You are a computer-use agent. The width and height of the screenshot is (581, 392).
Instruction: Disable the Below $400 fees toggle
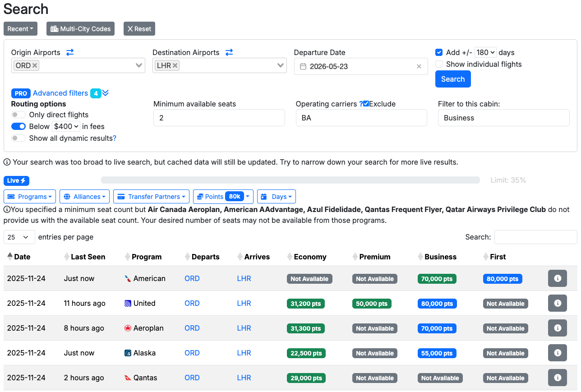[x=18, y=126]
